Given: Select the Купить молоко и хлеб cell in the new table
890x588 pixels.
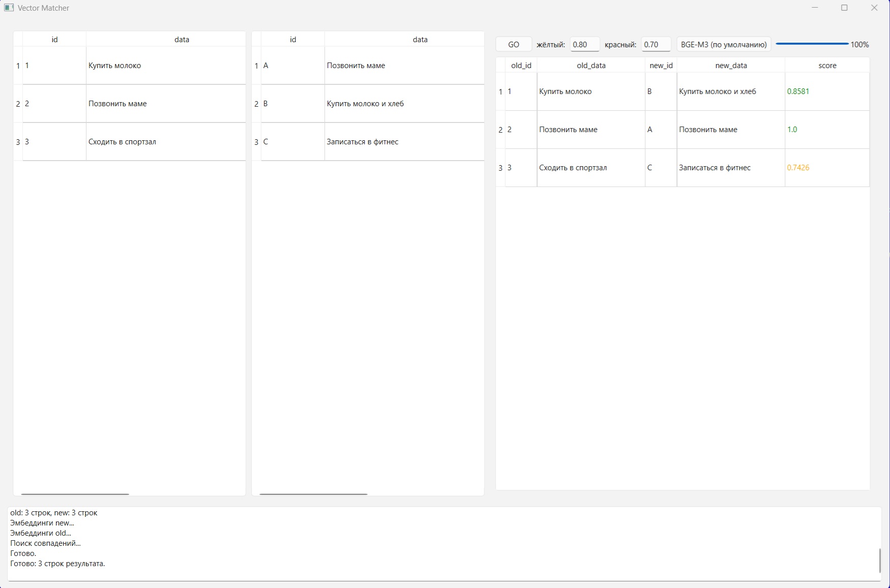Looking at the screenshot, I should [404, 104].
